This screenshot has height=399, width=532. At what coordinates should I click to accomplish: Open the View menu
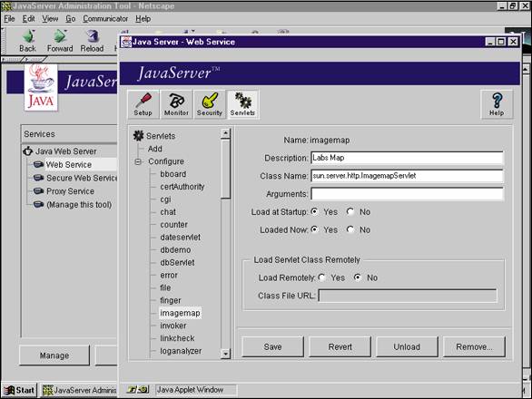pyautogui.click(x=50, y=19)
